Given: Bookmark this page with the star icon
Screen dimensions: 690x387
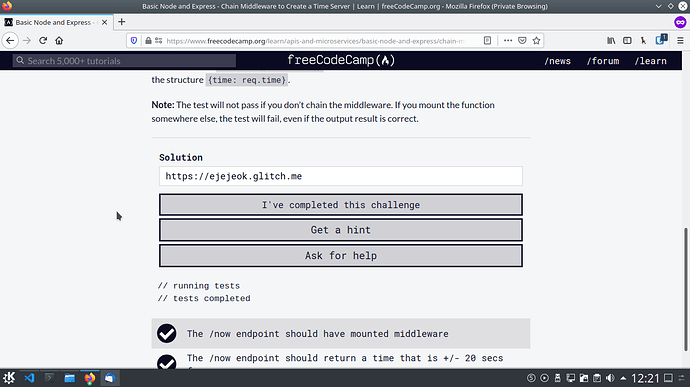Looking at the screenshot, I should [x=536, y=41].
